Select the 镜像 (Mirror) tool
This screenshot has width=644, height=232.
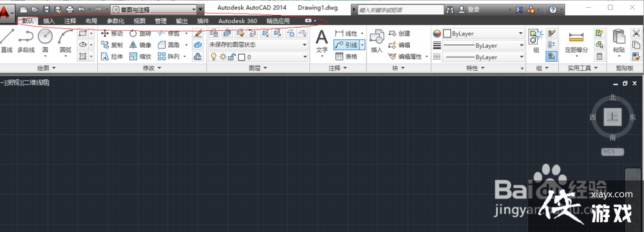pos(140,45)
